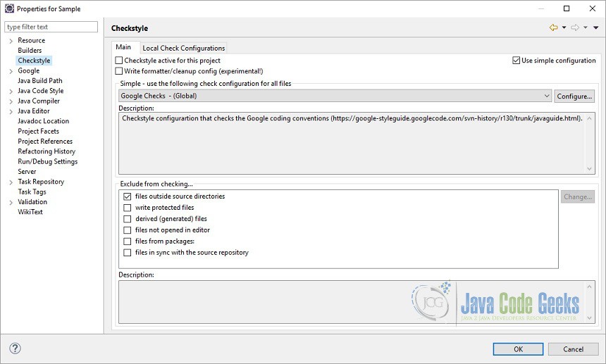Click the back navigation arrow icon
Viewport: 606px width, 364px height.
point(553,27)
